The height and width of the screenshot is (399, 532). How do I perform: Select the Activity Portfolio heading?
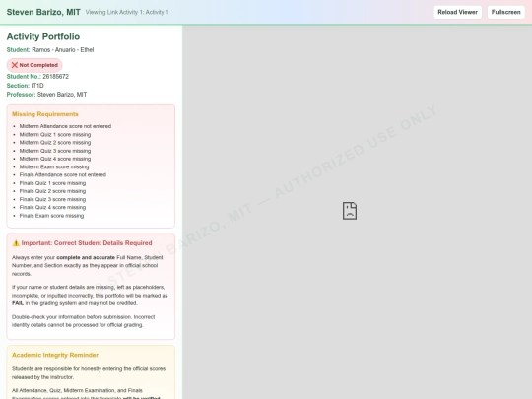pos(43,36)
